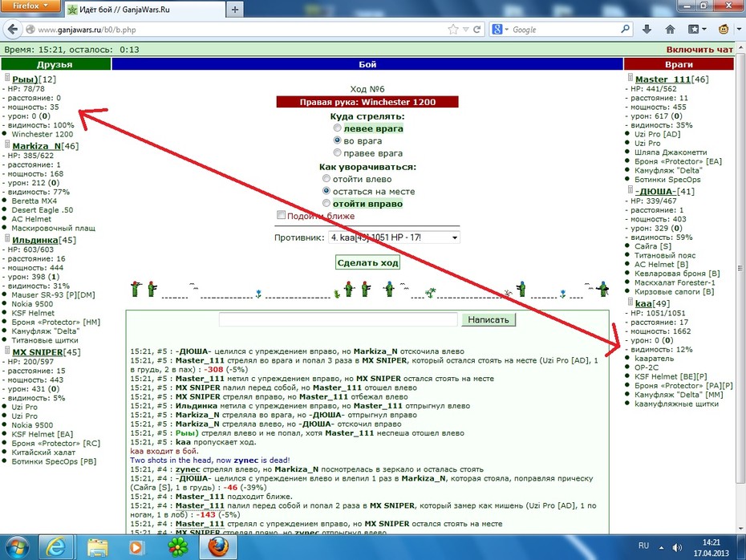Click 'Включить чат' link
746x560 pixels.
699,50
